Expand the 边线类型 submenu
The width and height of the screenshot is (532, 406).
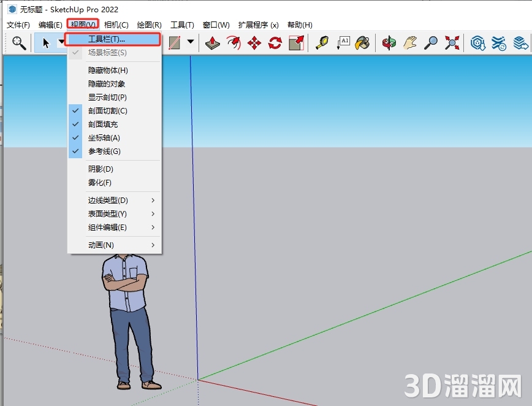click(x=106, y=200)
